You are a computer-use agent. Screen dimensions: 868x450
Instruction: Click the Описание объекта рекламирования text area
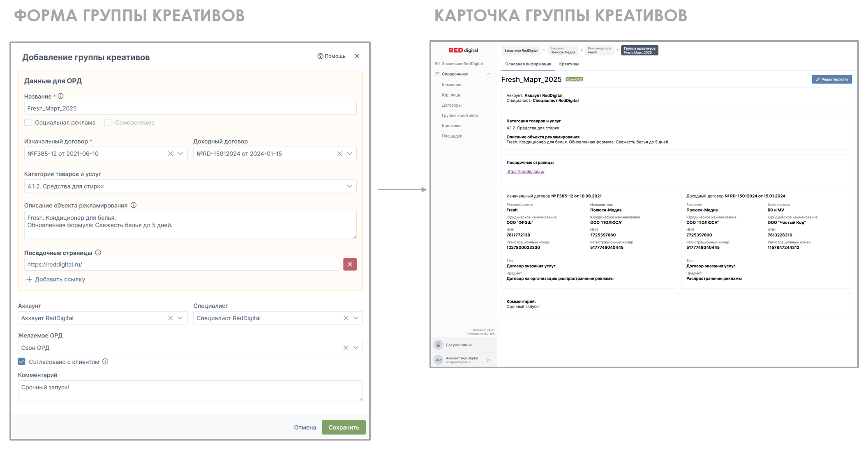190,225
